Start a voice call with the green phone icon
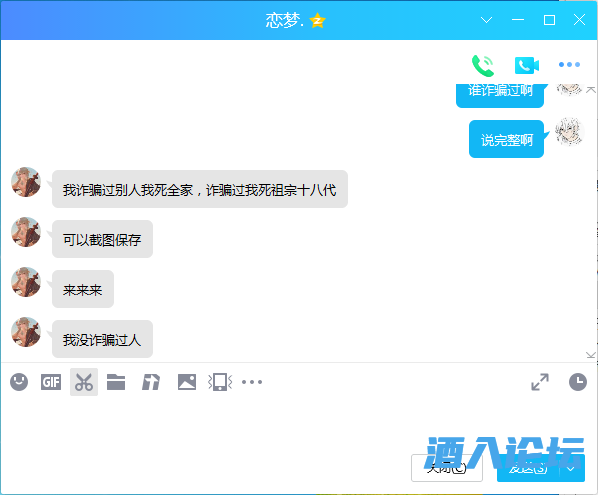Screen dimensions: 598x495 (483, 66)
